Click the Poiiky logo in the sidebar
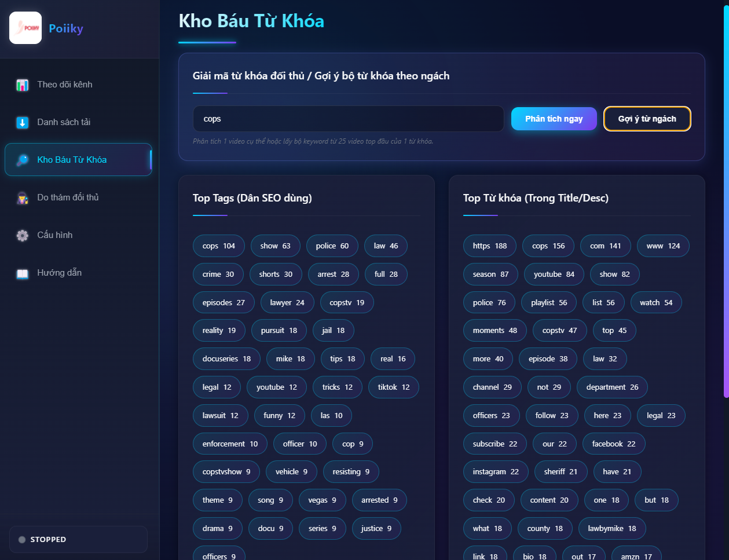 coord(25,27)
